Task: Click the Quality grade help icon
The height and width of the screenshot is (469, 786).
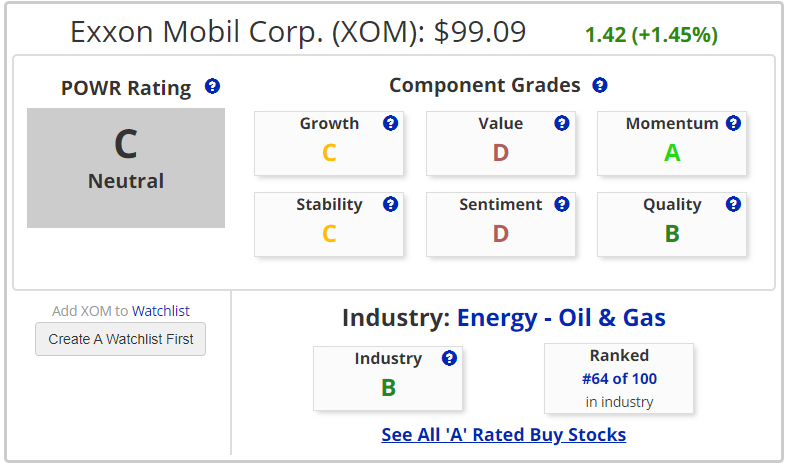Action: click(733, 204)
